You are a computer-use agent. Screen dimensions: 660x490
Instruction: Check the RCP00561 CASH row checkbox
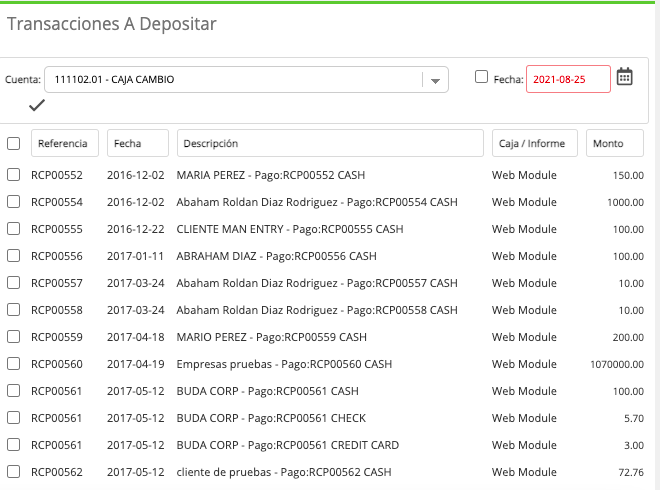[x=13, y=391]
